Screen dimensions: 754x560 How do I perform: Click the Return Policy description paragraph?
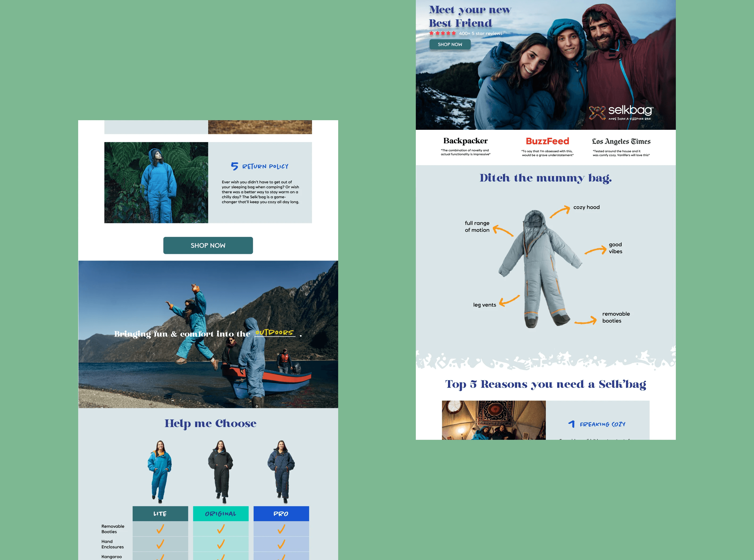click(x=260, y=192)
